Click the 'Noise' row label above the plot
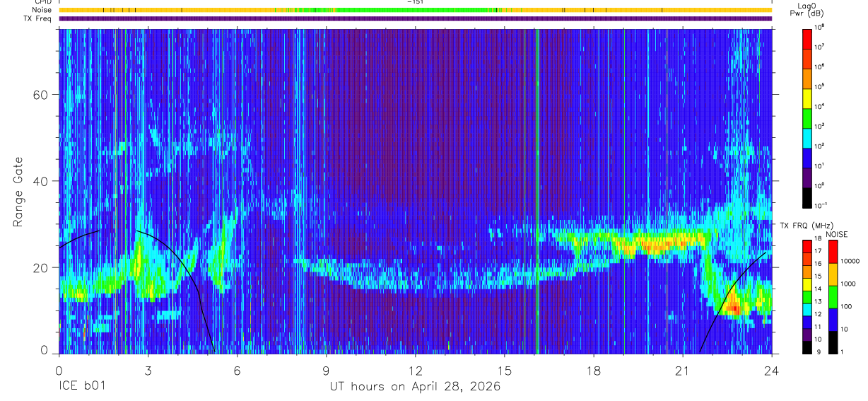Viewport: 868px width, 401px height. [x=42, y=10]
